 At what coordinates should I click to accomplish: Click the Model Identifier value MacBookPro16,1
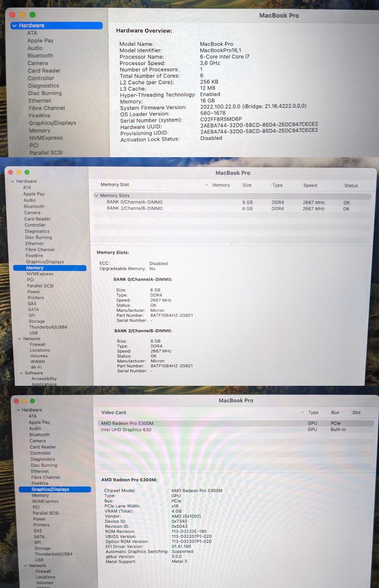pos(221,50)
